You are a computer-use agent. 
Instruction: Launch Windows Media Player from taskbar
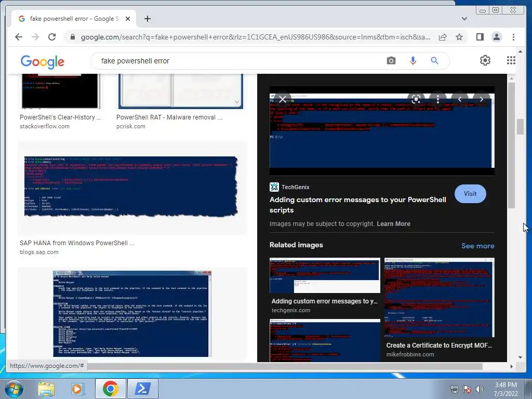pyautogui.click(x=77, y=389)
